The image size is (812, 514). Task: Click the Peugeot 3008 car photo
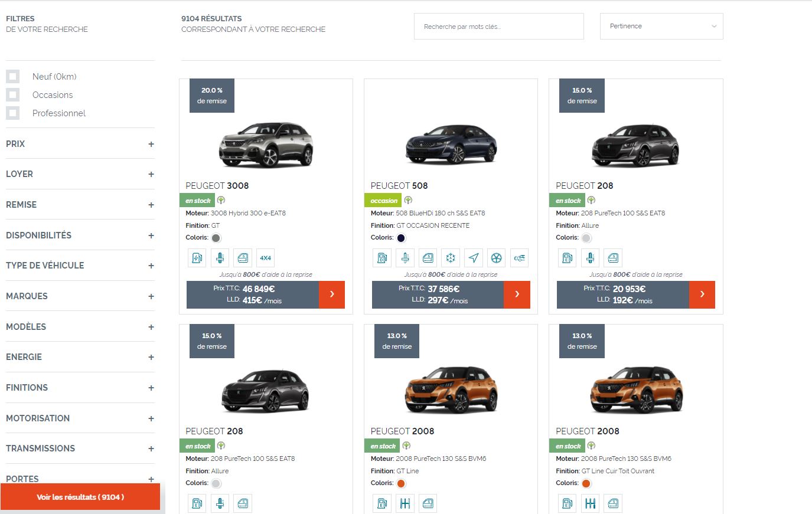[x=266, y=145]
